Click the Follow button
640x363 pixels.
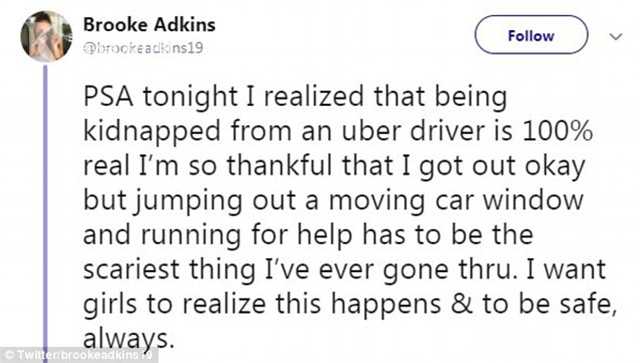click(x=531, y=35)
